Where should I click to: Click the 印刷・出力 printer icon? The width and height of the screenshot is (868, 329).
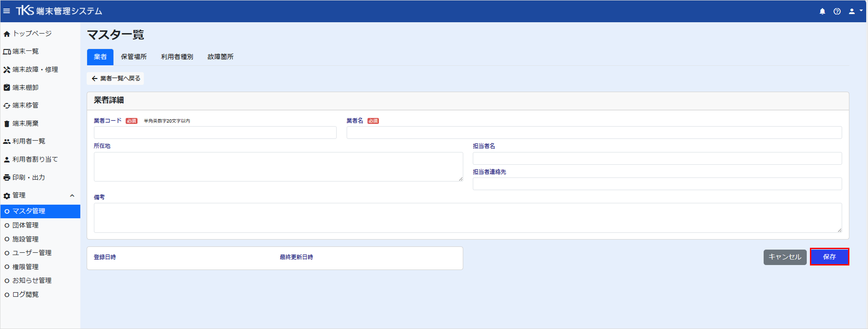click(7, 177)
